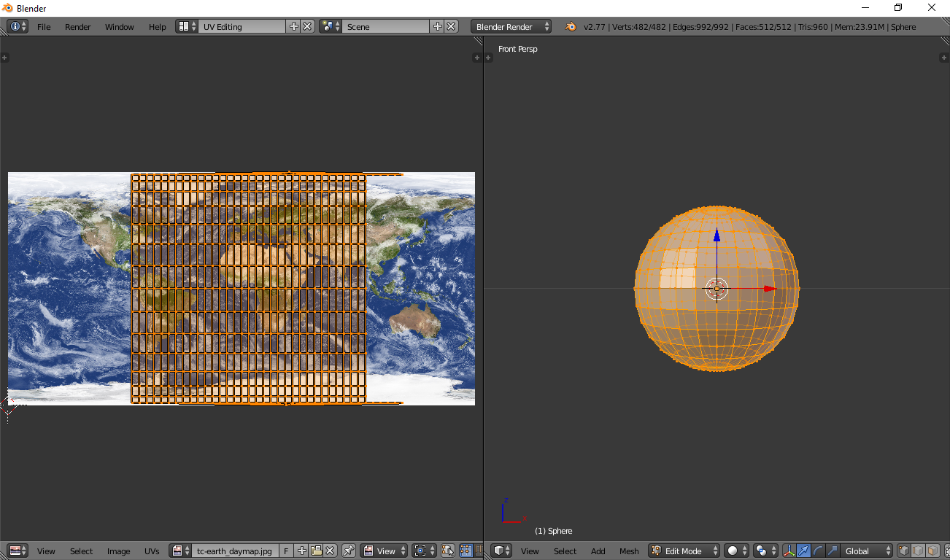Open the Mesh menu in the 3D view

pyautogui.click(x=629, y=551)
